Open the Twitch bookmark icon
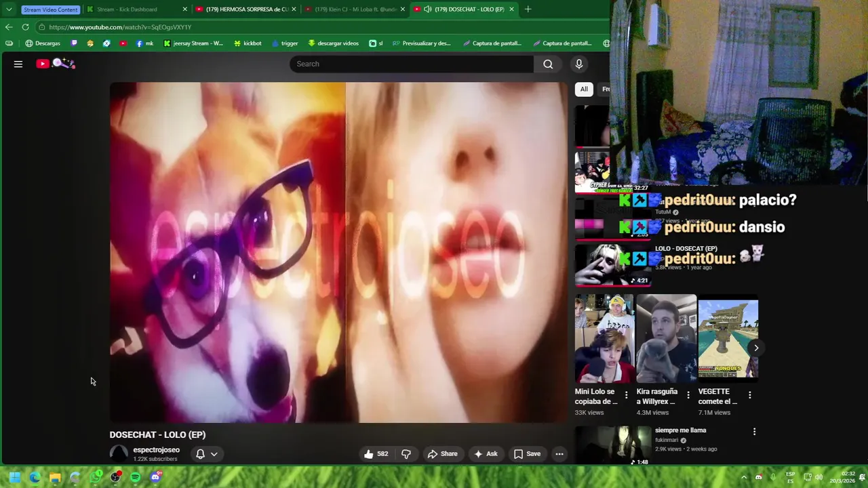 click(75, 43)
